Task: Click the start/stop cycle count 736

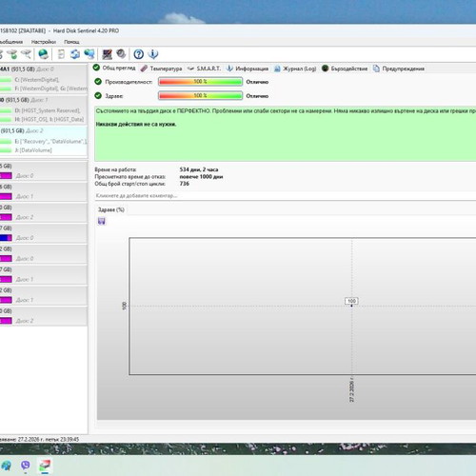Action: point(184,184)
